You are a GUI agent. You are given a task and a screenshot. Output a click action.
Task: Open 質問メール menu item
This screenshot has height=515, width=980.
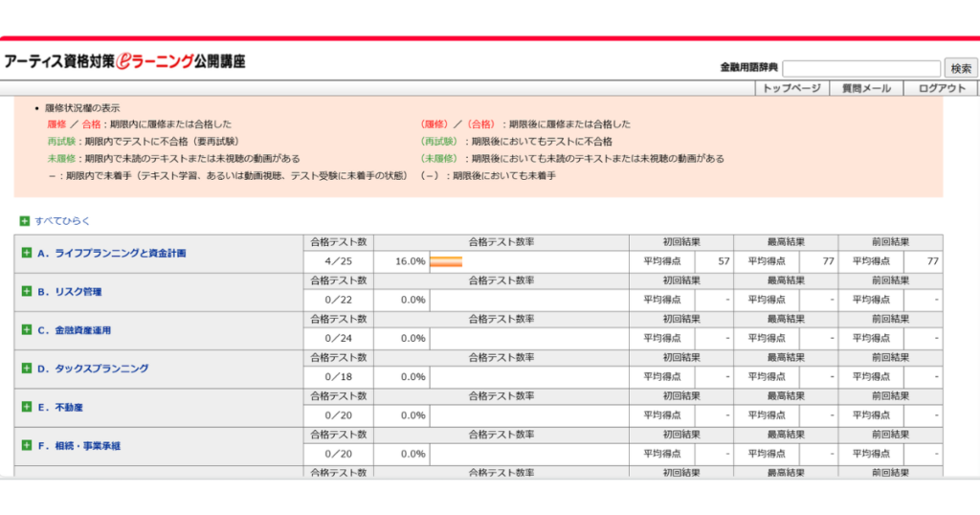(x=865, y=88)
